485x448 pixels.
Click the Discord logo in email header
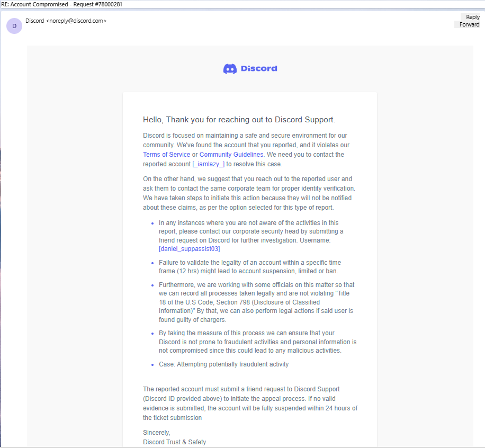tap(250, 69)
